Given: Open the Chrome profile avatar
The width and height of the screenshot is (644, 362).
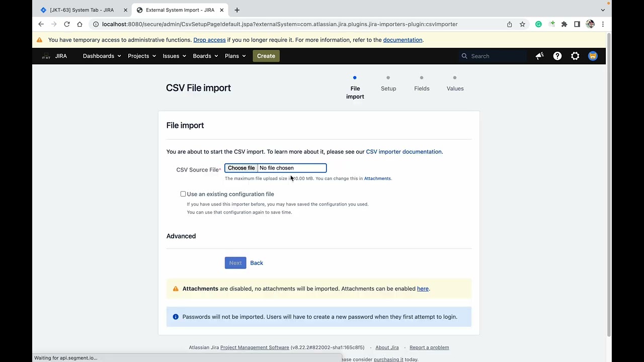Looking at the screenshot, I should 590,24.
